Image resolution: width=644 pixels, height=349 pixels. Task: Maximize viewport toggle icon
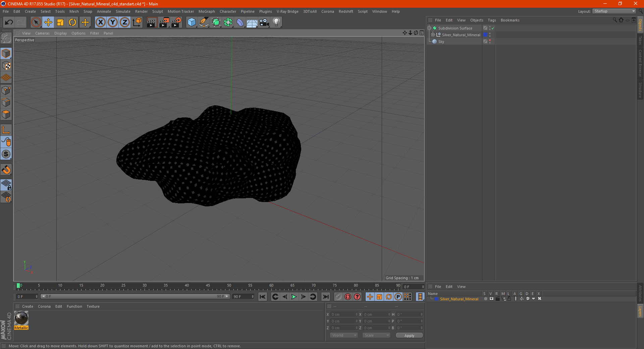422,33
